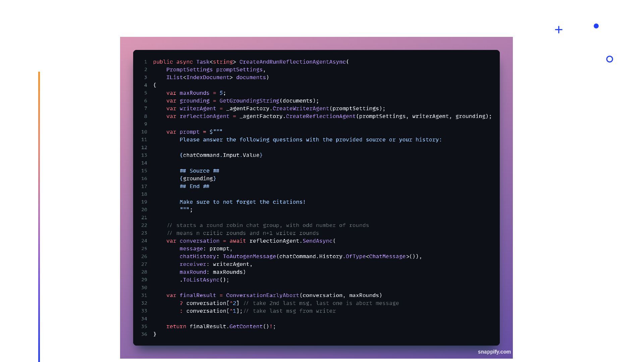The width and height of the screenshot is (644, 362).
Task: Click the ToAutogenMessage call on the chatHistory line
Action: pos(249,256)
